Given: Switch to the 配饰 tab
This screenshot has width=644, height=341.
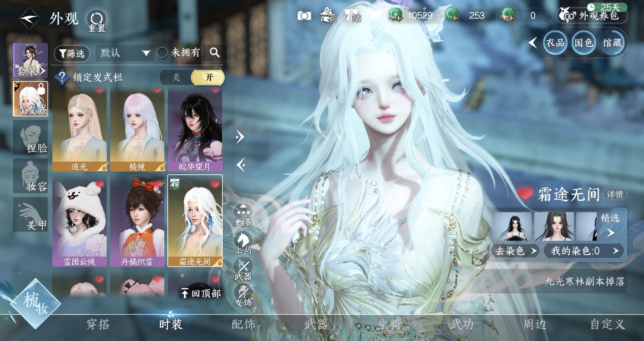Looking at the screenshot, I should [x=243, y=324].
